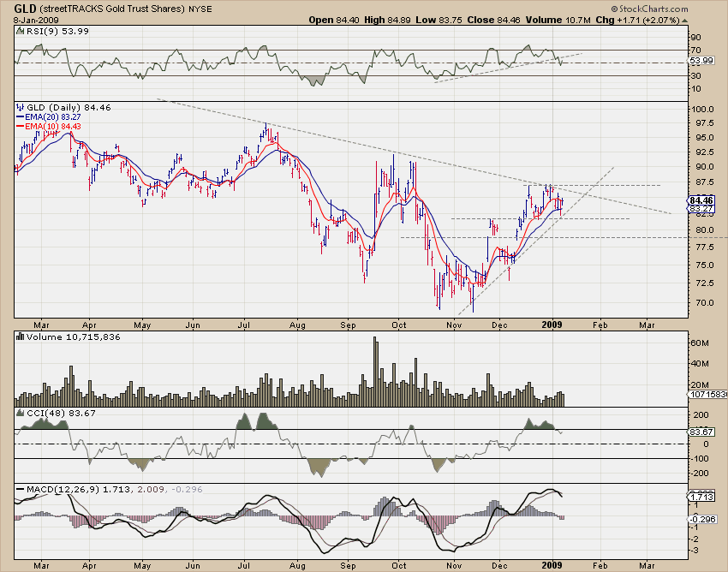Click the 40M volume axis label

[x=700, y=364]
